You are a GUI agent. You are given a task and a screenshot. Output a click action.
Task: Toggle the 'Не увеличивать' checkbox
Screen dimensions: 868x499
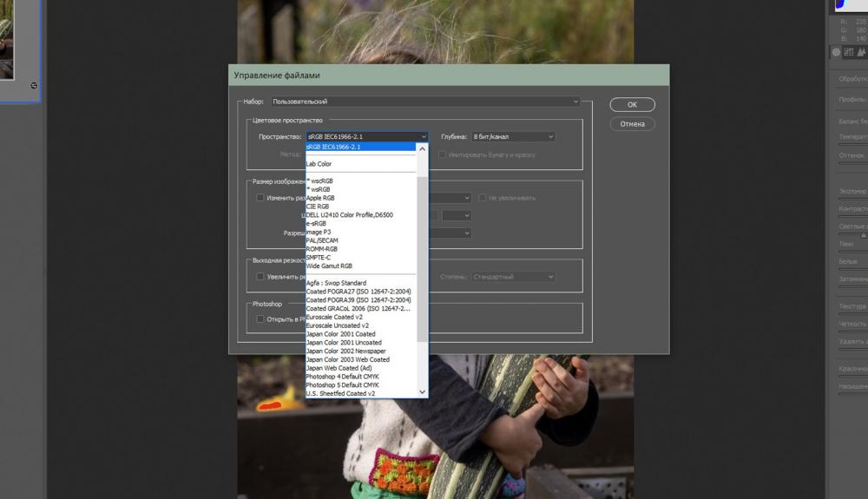(x=482, y=198)
